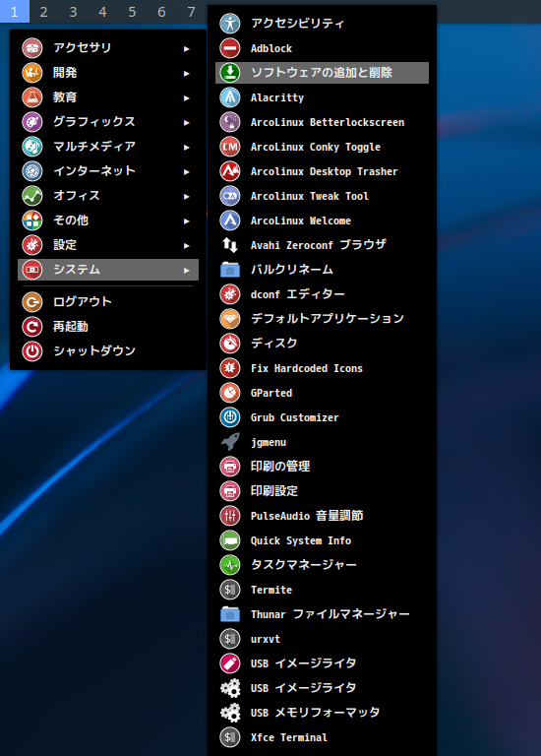Expand the インターネット submenu arrow
541x756 pixels.
point(187,171)
